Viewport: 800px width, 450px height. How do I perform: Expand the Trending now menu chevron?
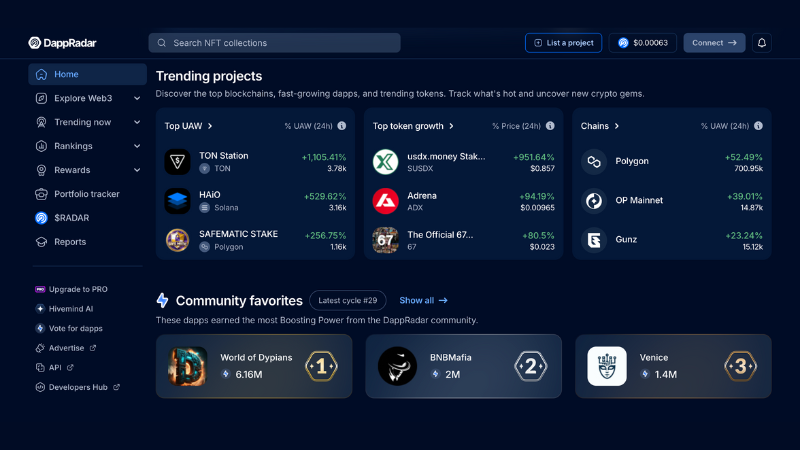click(x=137, y=122)
